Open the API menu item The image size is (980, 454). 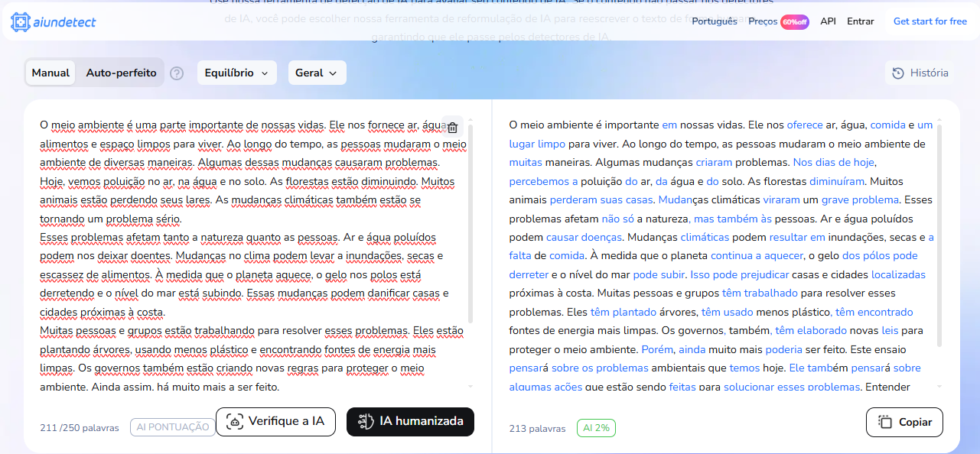pos(828,21)
